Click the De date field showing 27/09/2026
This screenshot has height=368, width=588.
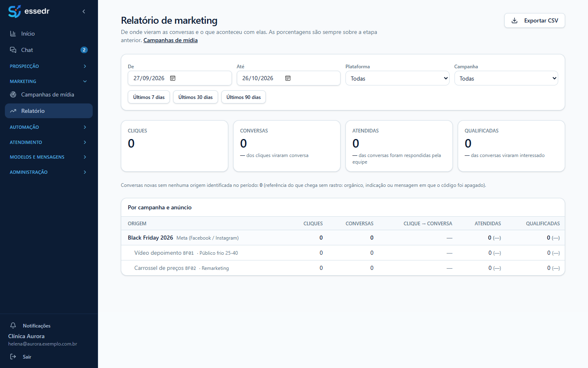click(180, 78)
